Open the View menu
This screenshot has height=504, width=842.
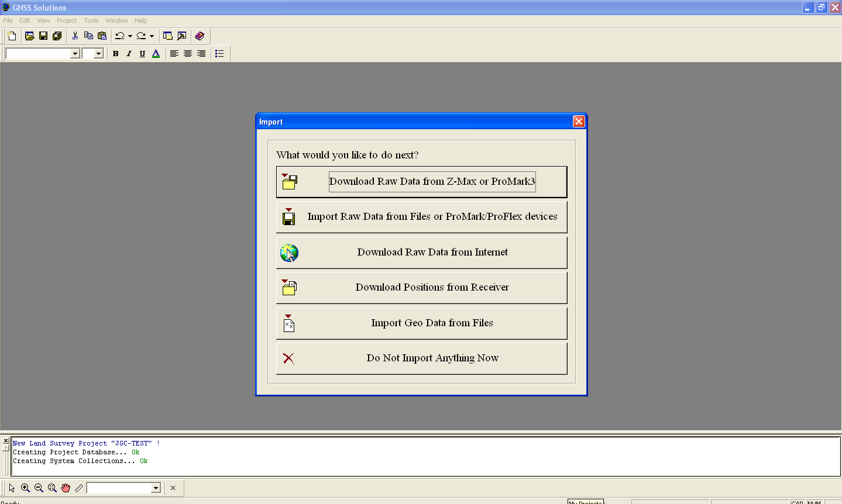tap(43, 20)
